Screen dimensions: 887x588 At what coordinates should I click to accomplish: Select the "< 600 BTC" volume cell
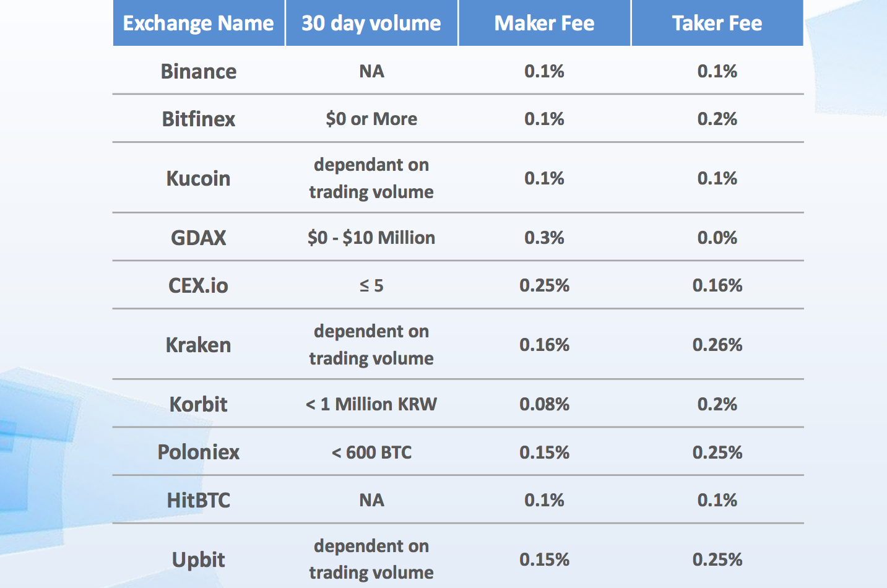tap(371, 452)
